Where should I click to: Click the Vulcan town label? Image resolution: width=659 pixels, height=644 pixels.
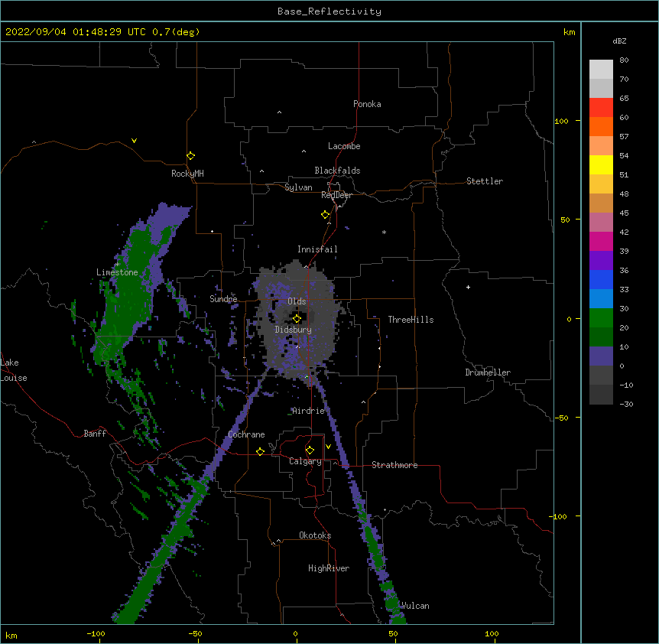coord(415,606)
